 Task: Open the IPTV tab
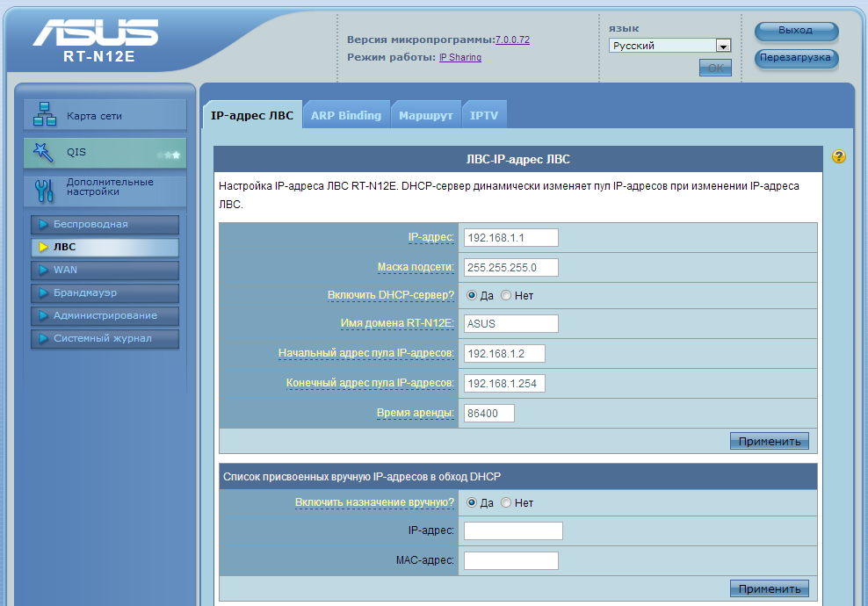[x=484, y=115]
